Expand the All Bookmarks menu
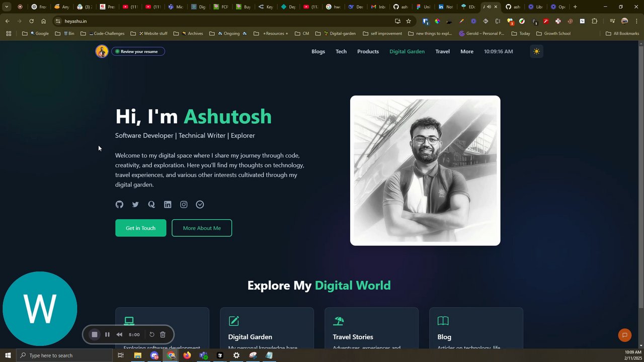644x362 pixels. [x=622, y=33]
